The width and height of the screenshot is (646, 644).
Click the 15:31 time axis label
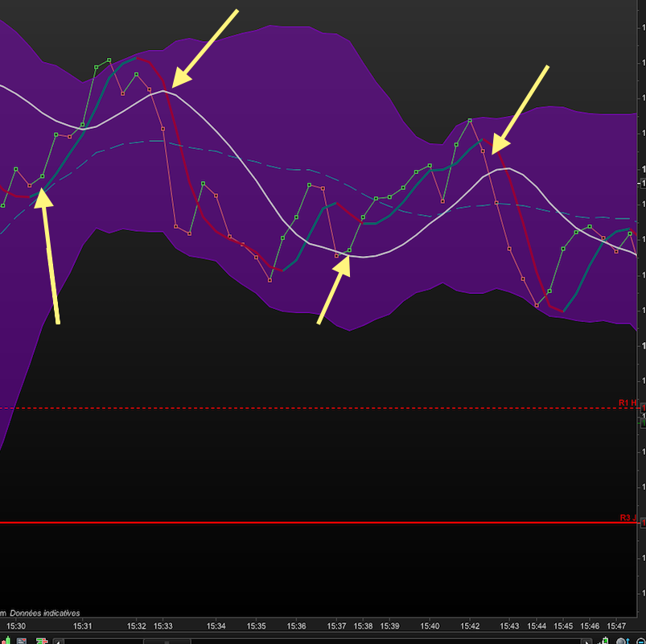pos(82,625)
